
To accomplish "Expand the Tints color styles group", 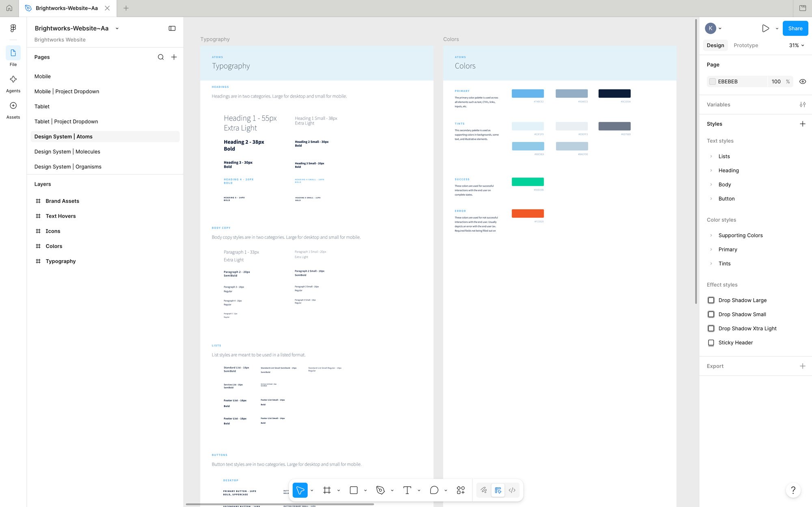I will click(711, 264).
